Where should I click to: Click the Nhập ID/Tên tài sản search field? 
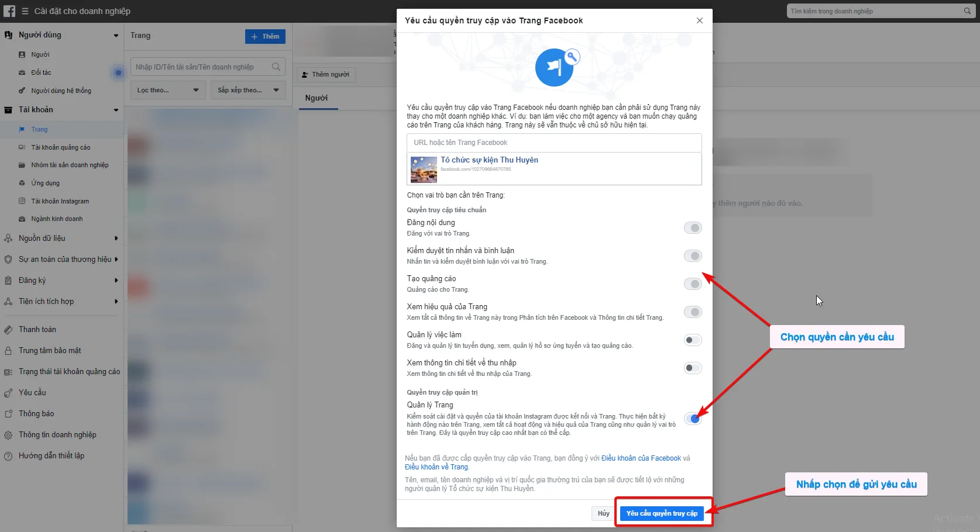(x=208, y=67)
